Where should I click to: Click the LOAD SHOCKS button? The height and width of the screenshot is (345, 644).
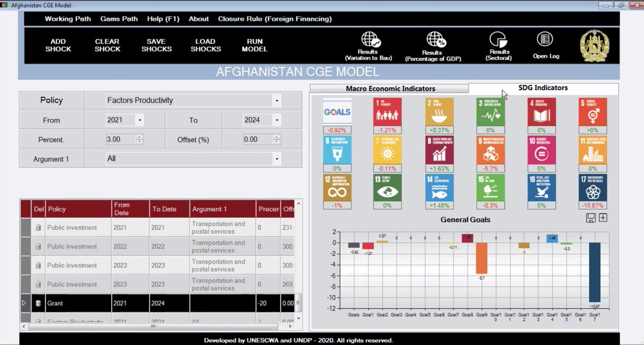click(206, 45)
